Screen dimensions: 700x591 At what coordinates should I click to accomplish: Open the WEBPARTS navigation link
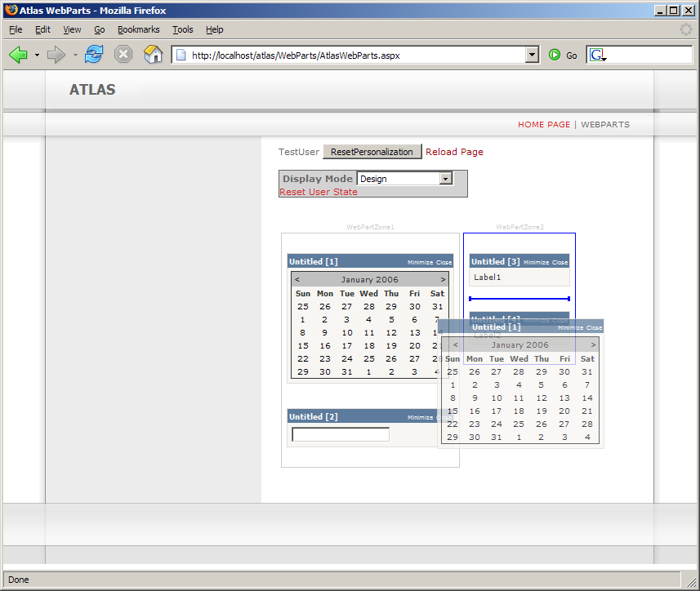[605, 124]
